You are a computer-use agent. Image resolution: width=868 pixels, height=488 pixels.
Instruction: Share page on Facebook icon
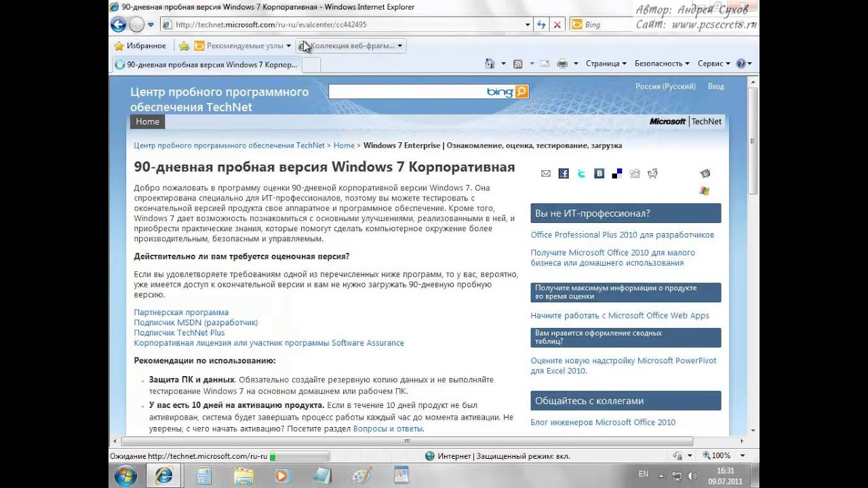coord(564,174)
